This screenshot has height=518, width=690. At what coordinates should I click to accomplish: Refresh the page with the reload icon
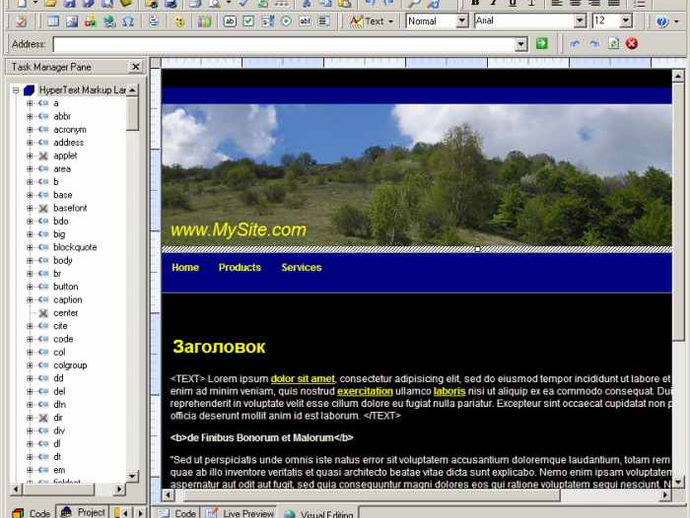point(613,44)
